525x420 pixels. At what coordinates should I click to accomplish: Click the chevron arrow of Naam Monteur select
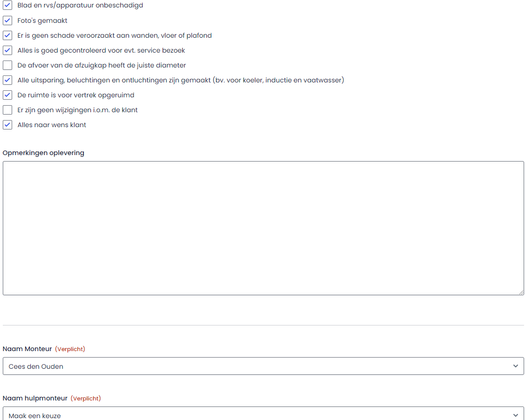click(x=515, y=366)
